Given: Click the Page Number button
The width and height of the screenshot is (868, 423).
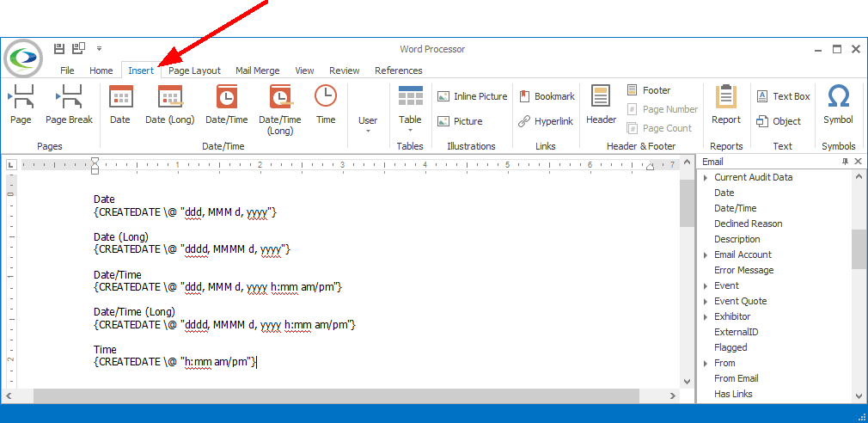Looking at the screenshot, I should tap(662, 109).
